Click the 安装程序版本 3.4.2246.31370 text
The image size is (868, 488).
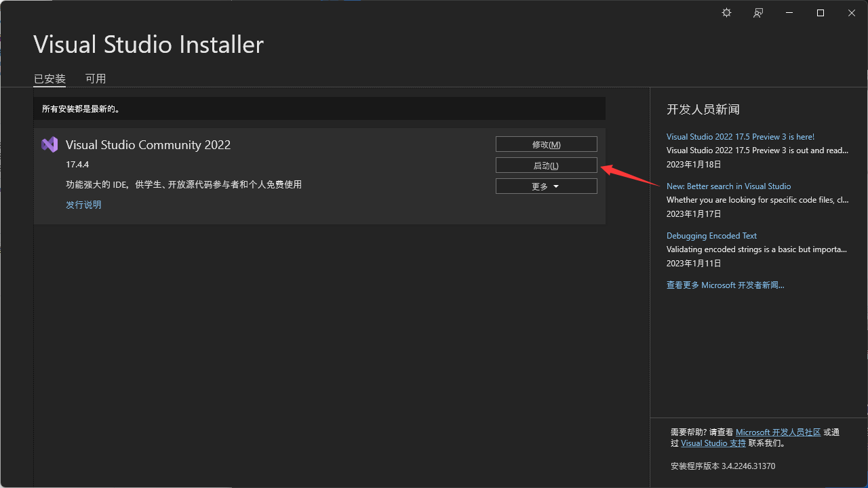[x=723, y=466]
